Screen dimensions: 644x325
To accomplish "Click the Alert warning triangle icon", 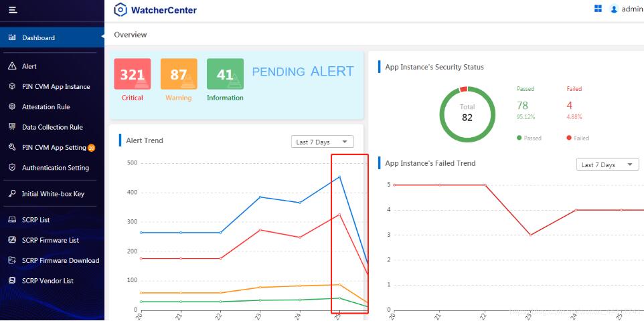I will pos(12,66).
